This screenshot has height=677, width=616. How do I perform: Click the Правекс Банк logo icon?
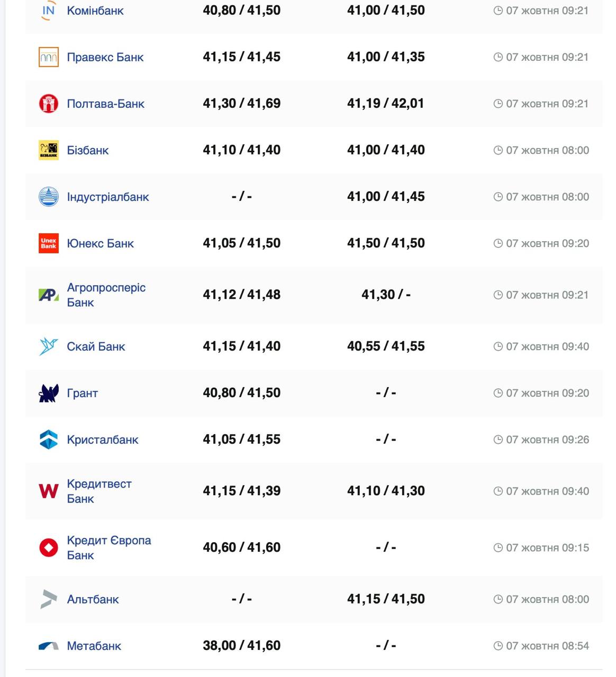(48, 57)
